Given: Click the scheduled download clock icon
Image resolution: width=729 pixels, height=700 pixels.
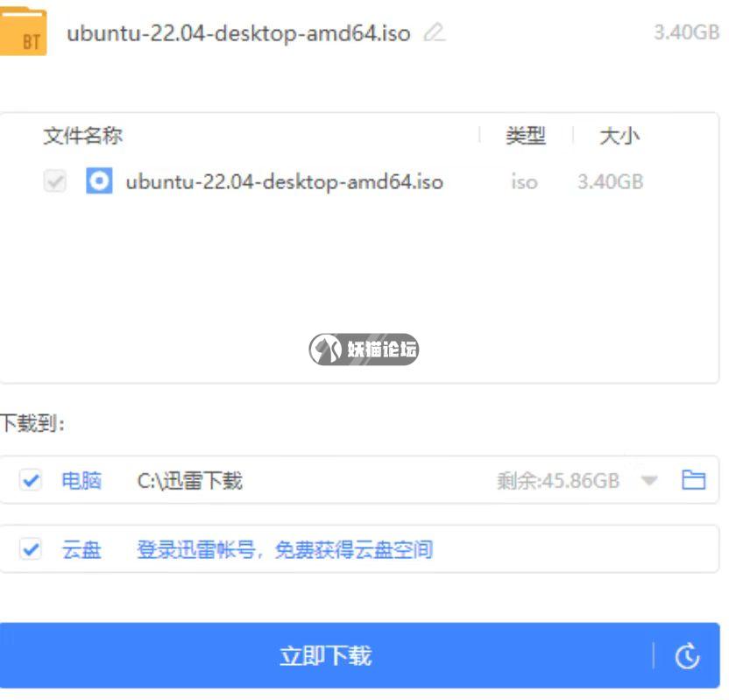Looking at the screenshot, I should 687,656.
